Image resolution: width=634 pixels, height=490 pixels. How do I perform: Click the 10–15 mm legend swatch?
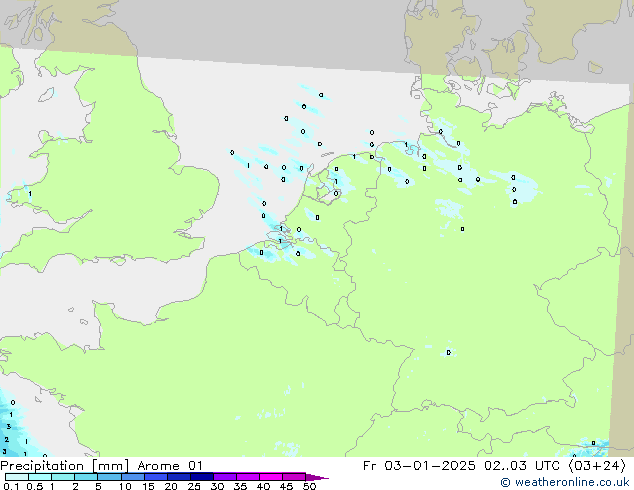coord(133,477)
